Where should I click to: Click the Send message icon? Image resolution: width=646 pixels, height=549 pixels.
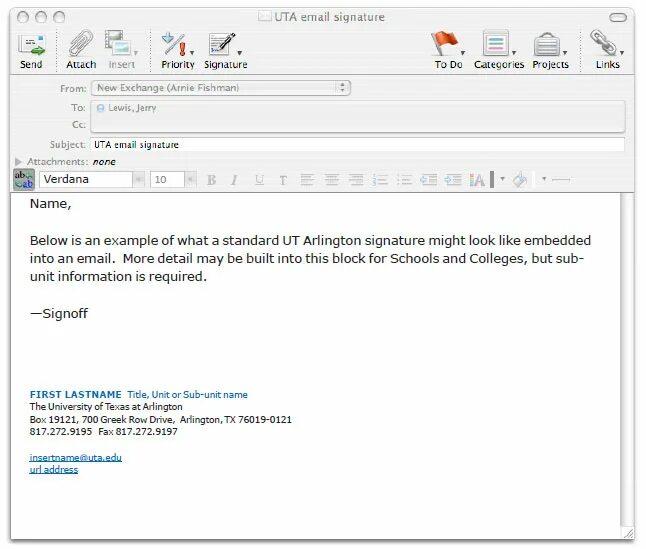point(31,45)
